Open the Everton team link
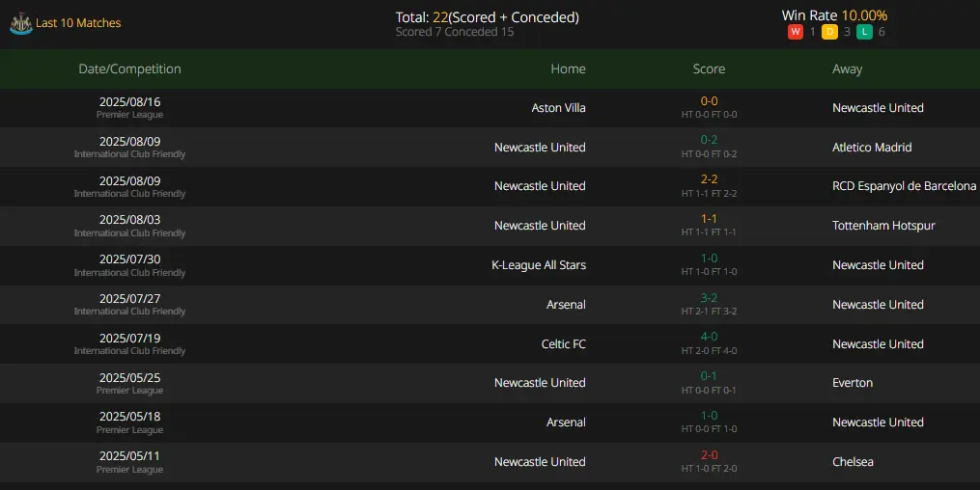The width and height of the screenshot is (980, 490). [x=853, y=383]
